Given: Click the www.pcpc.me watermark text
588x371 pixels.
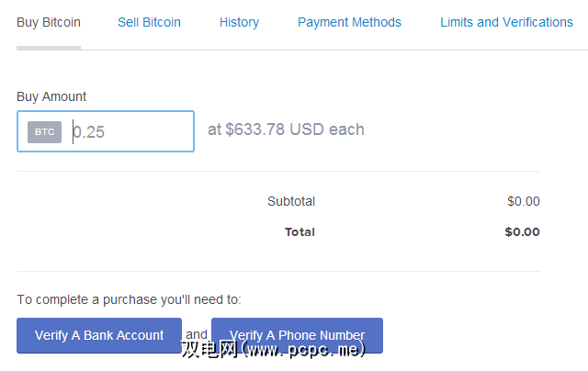Looking at the screenshot, I should point(274,350).
